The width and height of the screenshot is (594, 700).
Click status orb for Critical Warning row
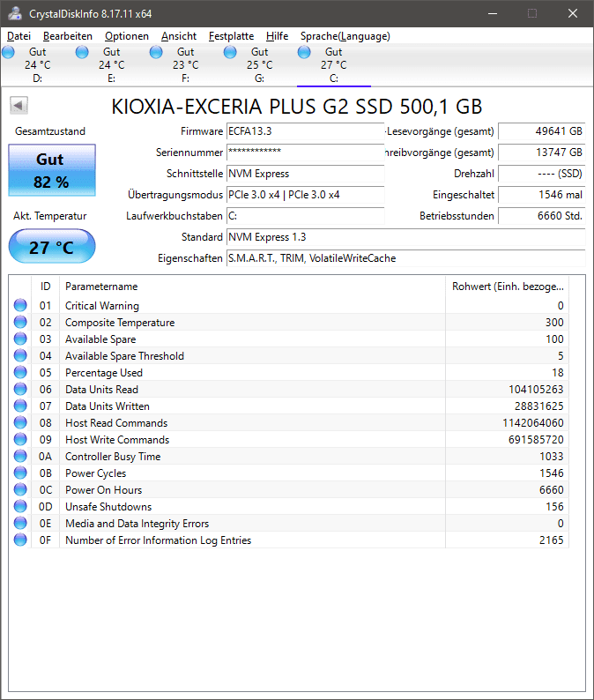[20, 305]
